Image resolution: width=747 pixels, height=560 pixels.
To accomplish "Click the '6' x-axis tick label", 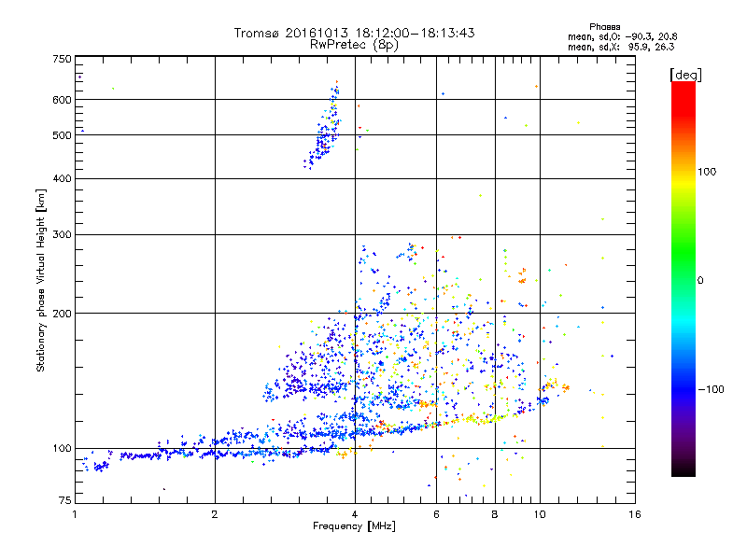I will [436, 514].
